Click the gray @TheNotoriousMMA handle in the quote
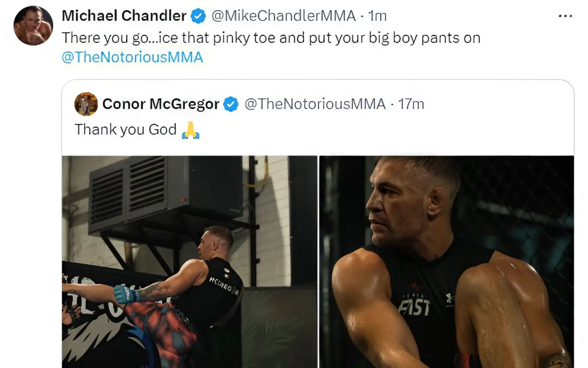 315,104
